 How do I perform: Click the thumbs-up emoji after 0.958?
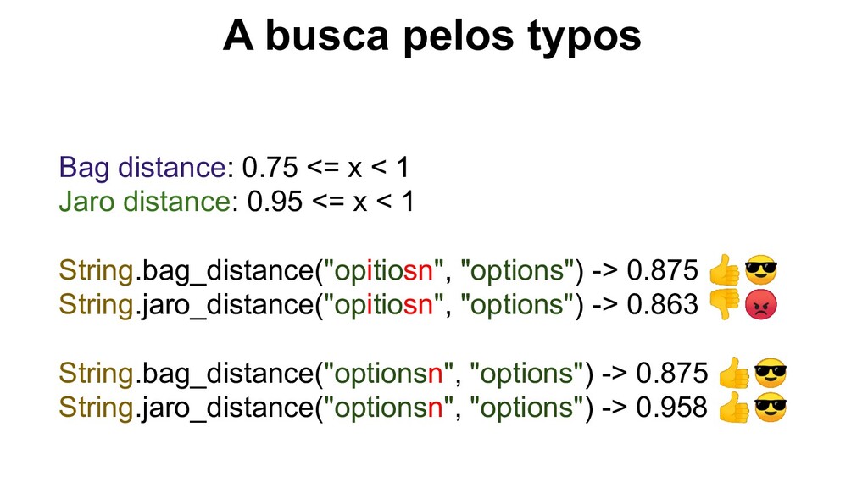coord(734,408)
